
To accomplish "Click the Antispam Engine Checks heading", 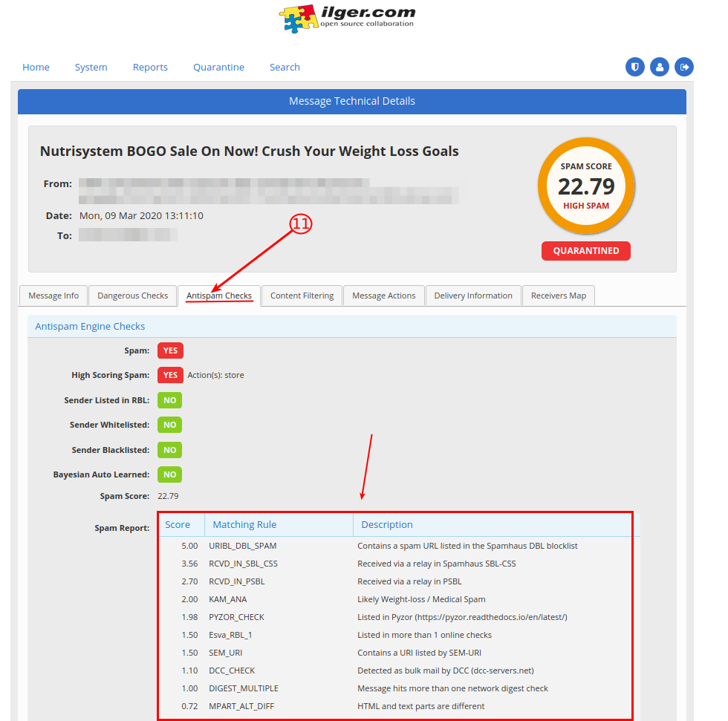I will click(90, 327).
